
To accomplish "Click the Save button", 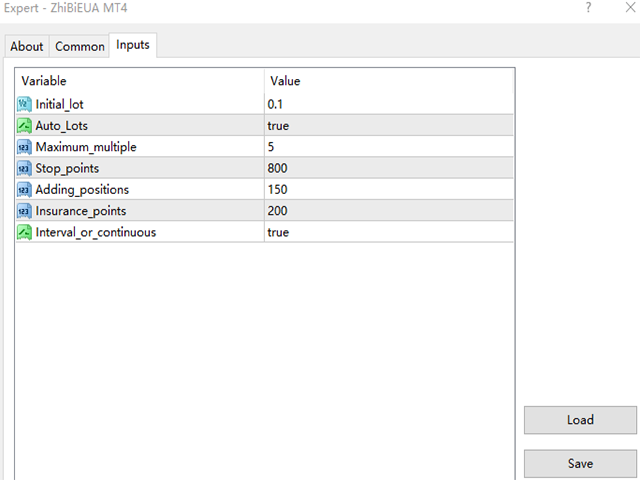I will coord(580,464).
